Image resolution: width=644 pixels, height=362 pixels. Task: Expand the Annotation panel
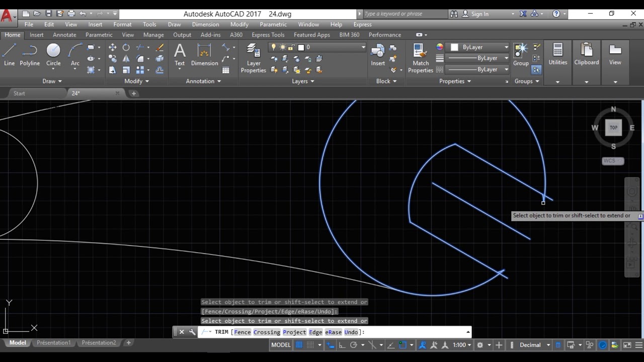204,81
